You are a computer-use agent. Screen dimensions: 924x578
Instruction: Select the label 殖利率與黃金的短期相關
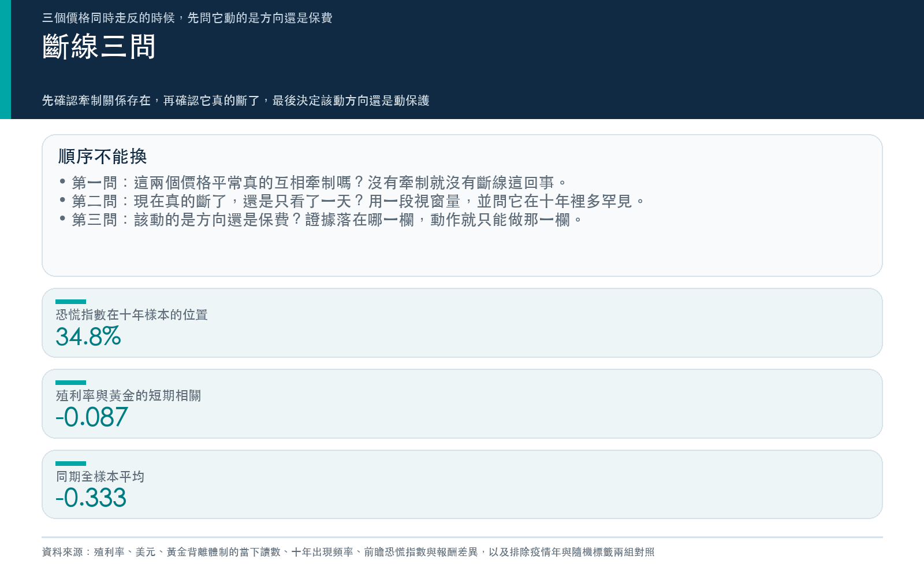pos(128,396)
